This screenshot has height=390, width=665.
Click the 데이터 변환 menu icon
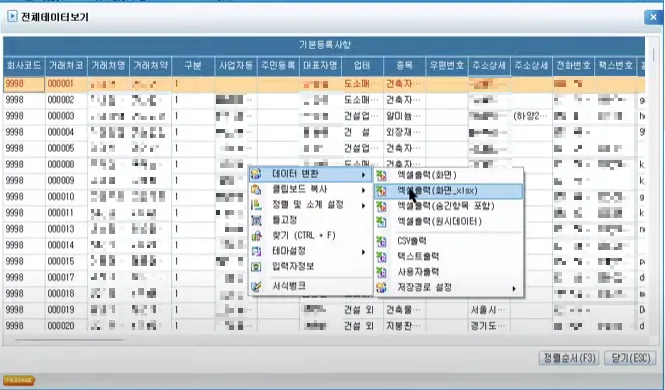point(256,174)
